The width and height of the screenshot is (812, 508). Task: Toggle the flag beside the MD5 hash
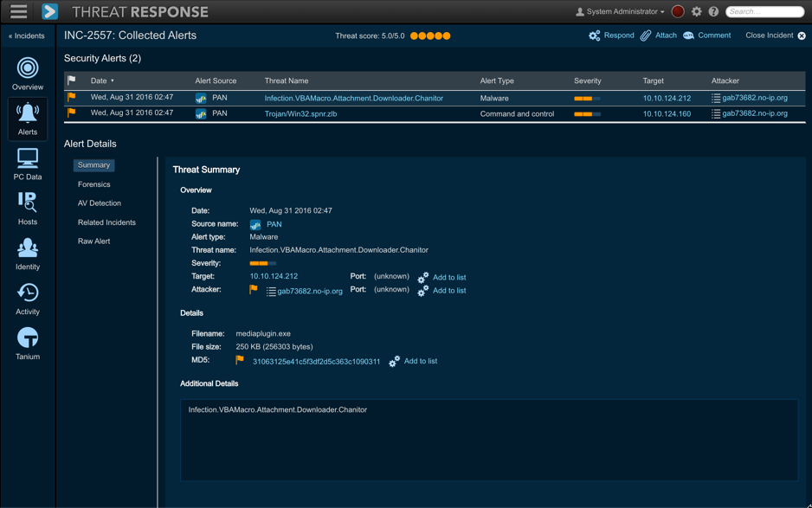click(240, 361)
